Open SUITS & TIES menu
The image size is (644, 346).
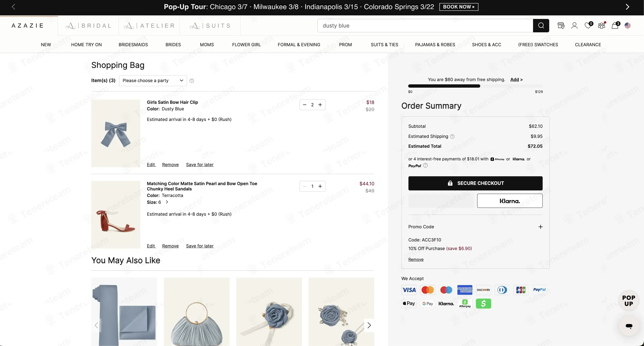[384, 45]
